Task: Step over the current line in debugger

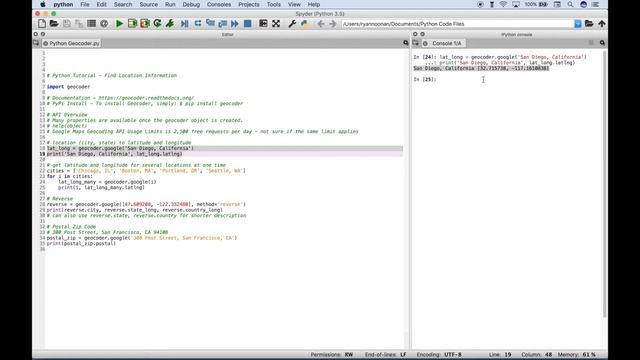Action: coord(198,24)
